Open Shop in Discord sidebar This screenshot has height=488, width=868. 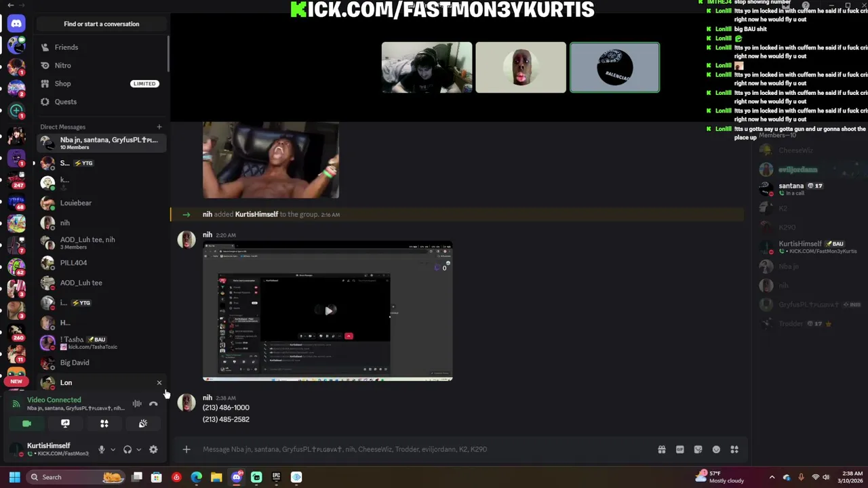point(62,83)
